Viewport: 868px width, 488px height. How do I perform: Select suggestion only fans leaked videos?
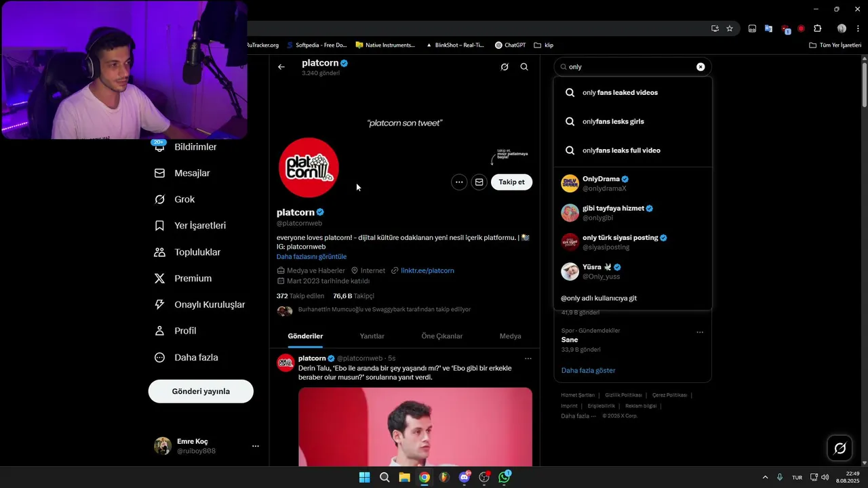click(x=633, y=93)
